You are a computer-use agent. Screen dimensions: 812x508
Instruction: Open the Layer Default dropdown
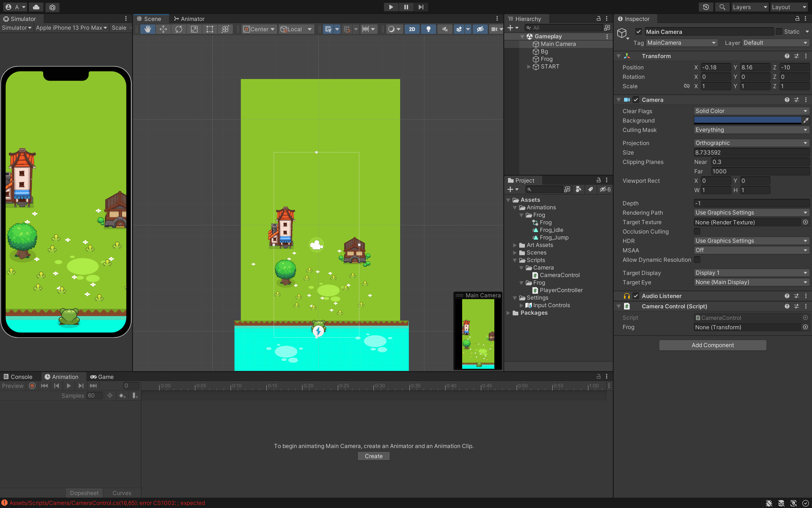tap(775, 43)
